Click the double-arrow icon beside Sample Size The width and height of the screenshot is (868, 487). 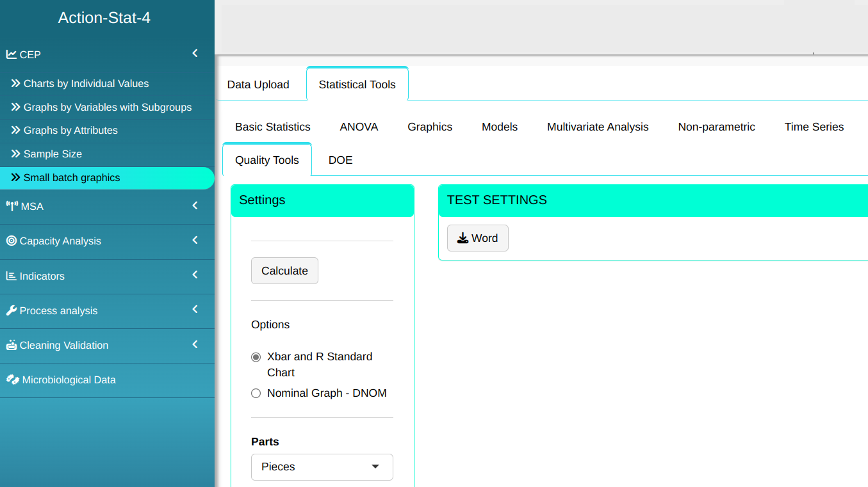tap(16, 154)
